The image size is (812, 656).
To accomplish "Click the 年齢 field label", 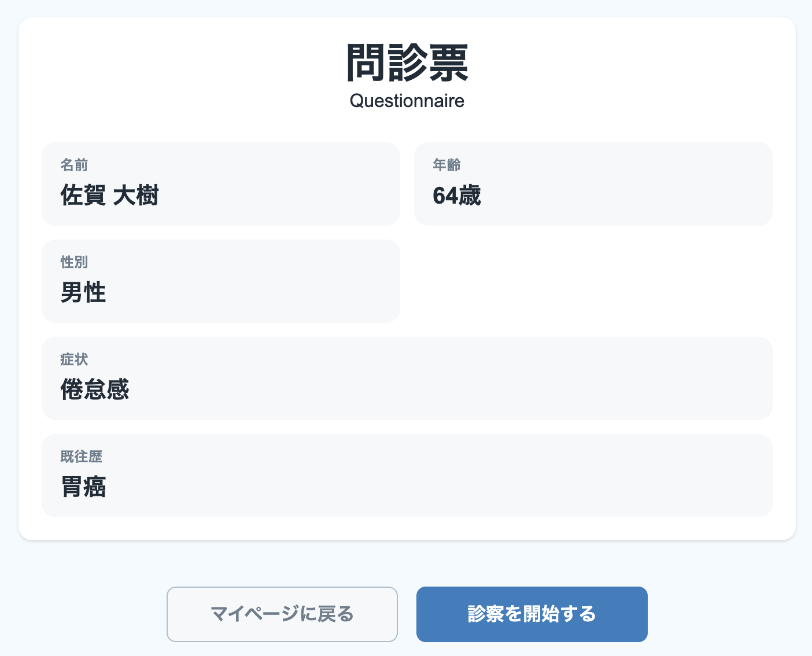I will 446,165.
